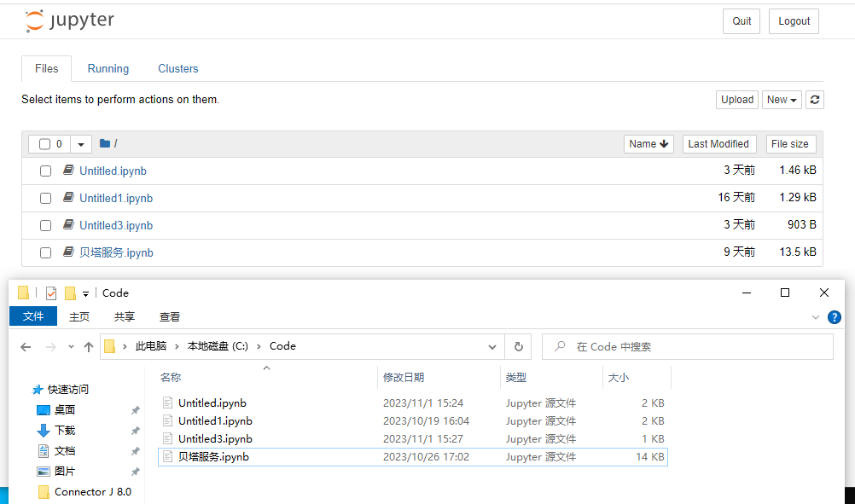Click the Jupyter logo
The height and width of the screenshot is (504, 855).
click(x=69, y=20)
